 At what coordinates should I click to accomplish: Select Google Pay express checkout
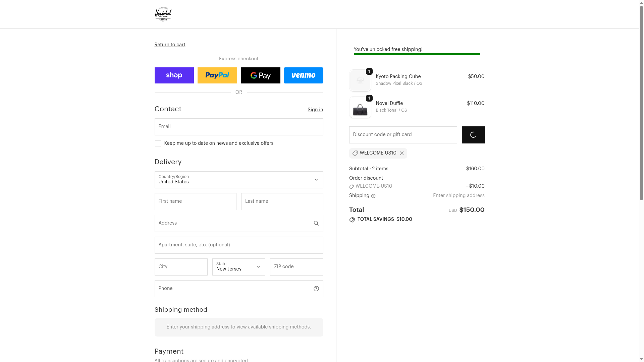pos(260,75)
